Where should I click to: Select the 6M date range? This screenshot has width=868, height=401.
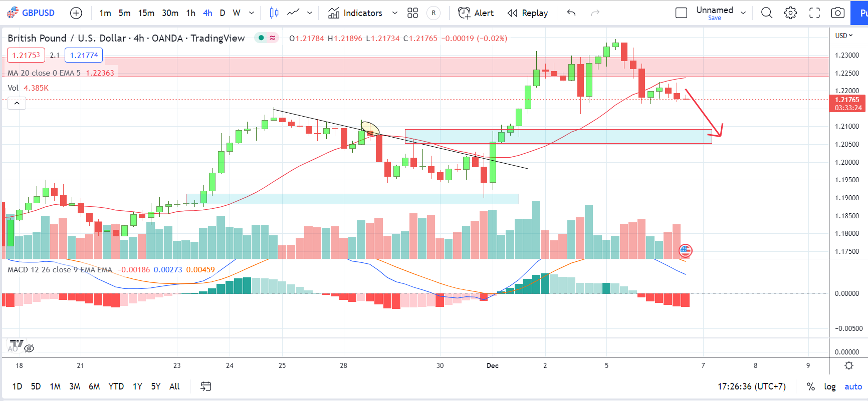coord(94,386)
